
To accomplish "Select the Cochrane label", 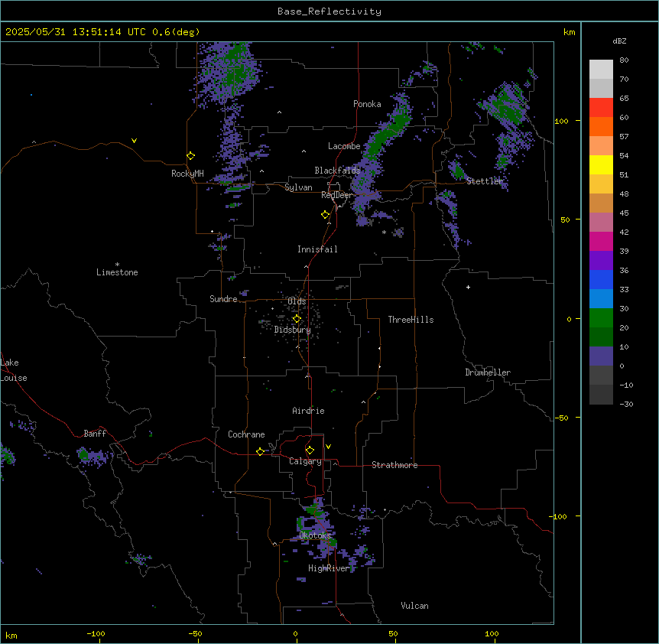I will (246, 434).
